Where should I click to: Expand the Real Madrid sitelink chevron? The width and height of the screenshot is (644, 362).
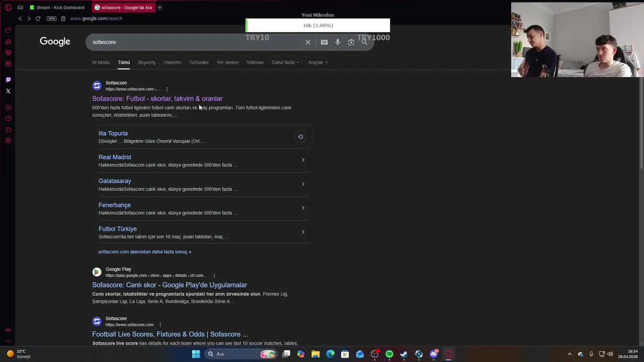click(303, 160)
